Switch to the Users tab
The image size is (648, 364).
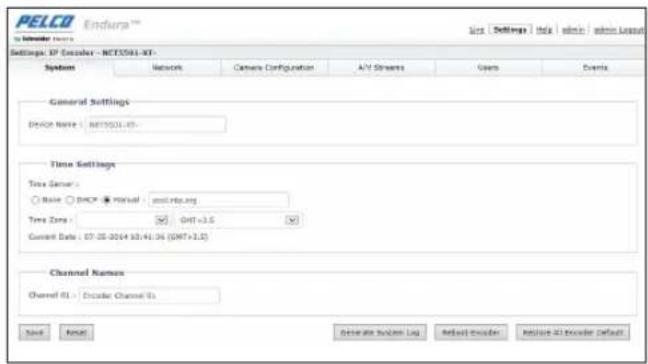[x=488, y=68]
